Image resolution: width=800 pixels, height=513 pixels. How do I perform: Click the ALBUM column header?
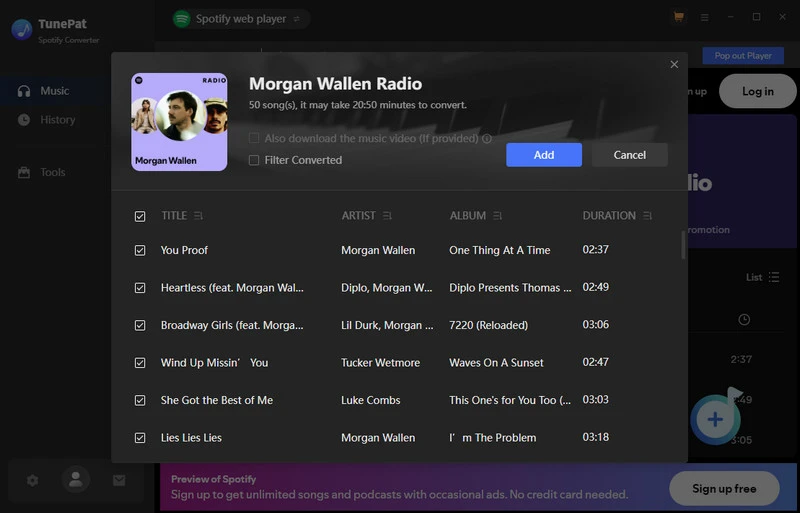pos(468,216)
